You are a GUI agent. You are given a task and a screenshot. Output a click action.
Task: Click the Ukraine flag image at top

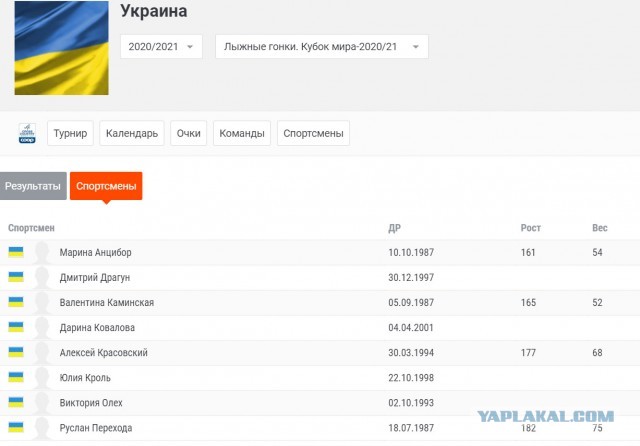coord(62,48)
